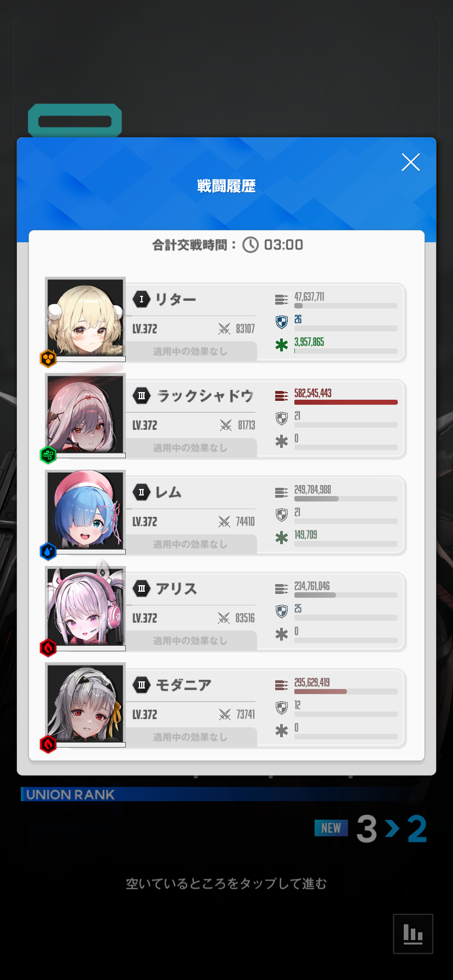Click リター's iron element icon

[x=48, y=359]
